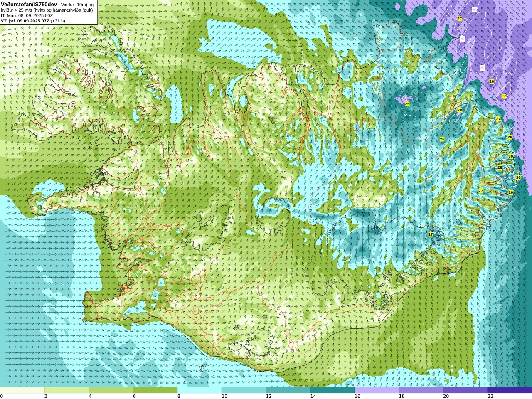Choose the 12–14 m/s teal legend segment

(288, 390)
